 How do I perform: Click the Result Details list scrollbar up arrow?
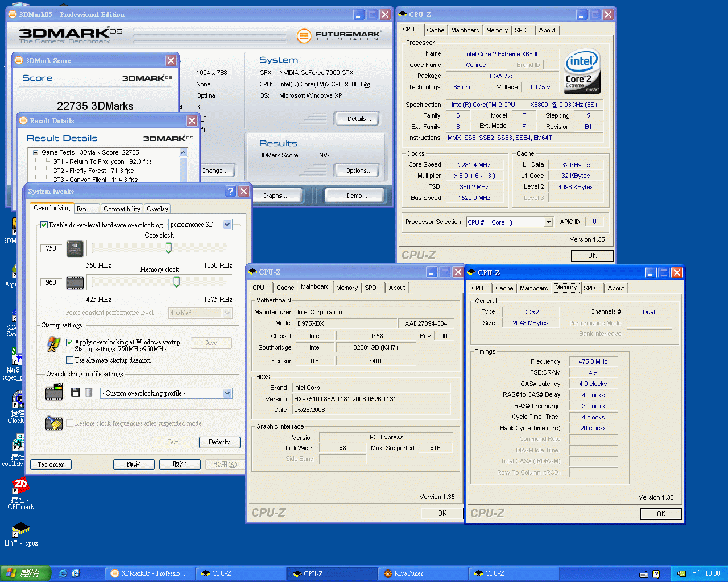184,152
